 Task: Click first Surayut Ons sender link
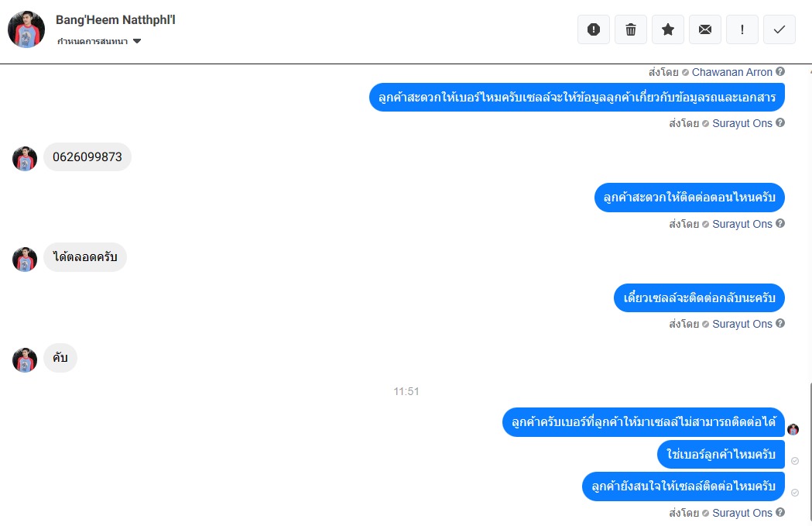742,123
